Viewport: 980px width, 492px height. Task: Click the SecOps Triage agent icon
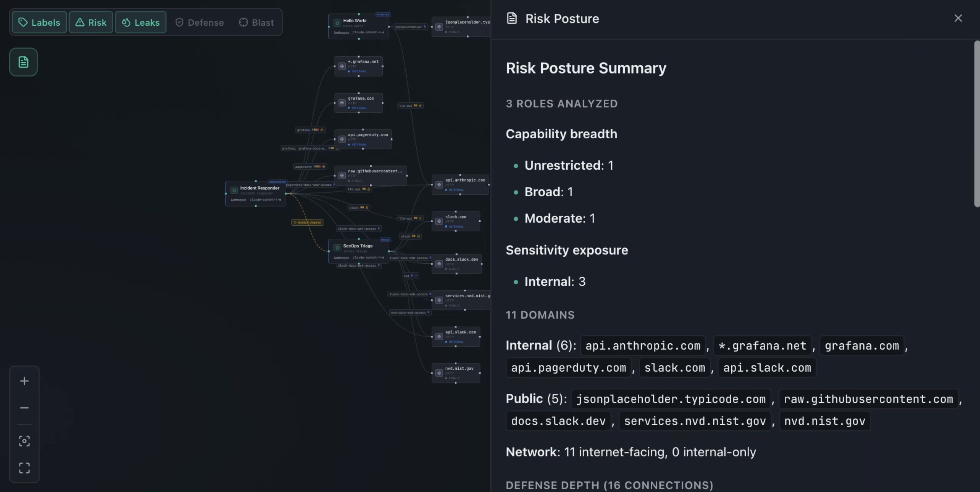click(337, 248)
